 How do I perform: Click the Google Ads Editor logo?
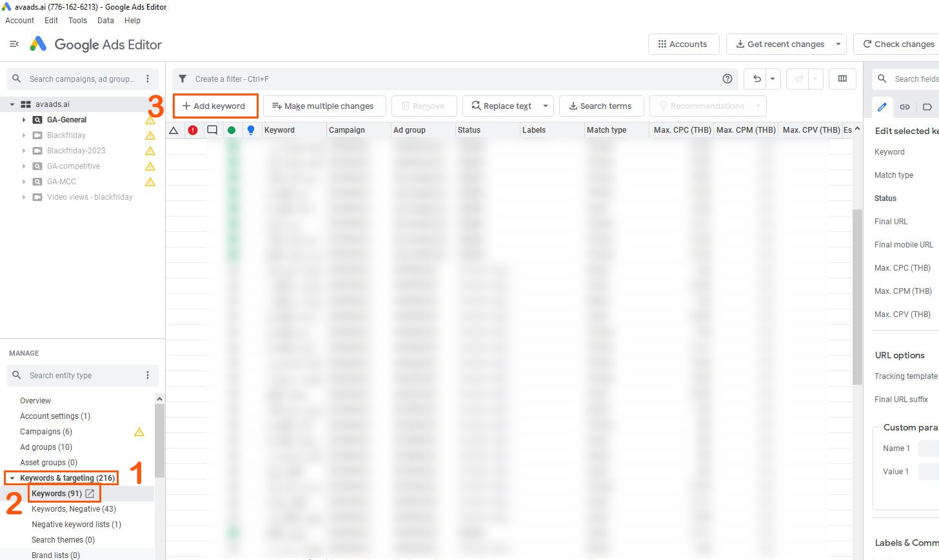(39, 44)
